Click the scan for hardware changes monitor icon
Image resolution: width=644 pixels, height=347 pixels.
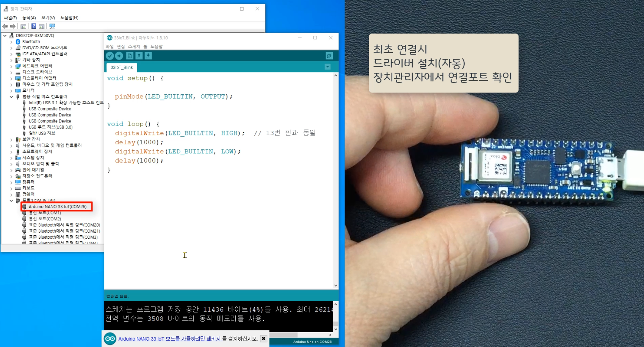pos(52,26)
